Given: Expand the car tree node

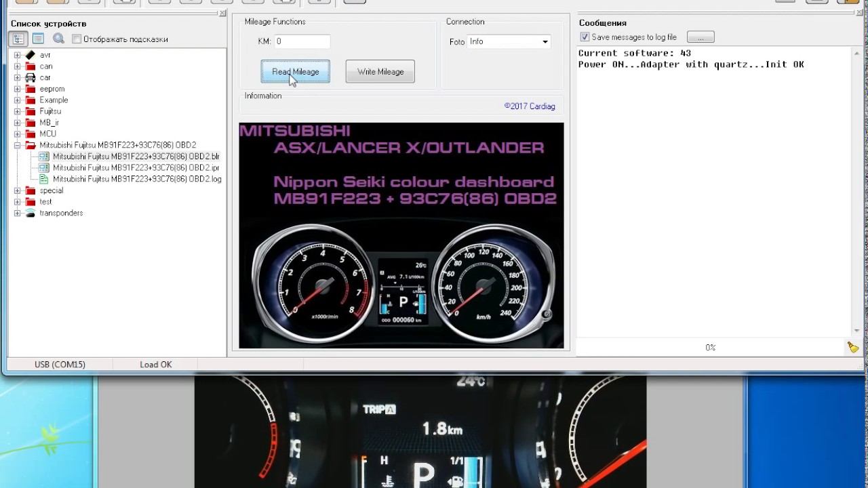Looking at the screenshot, I should (18, 77).
